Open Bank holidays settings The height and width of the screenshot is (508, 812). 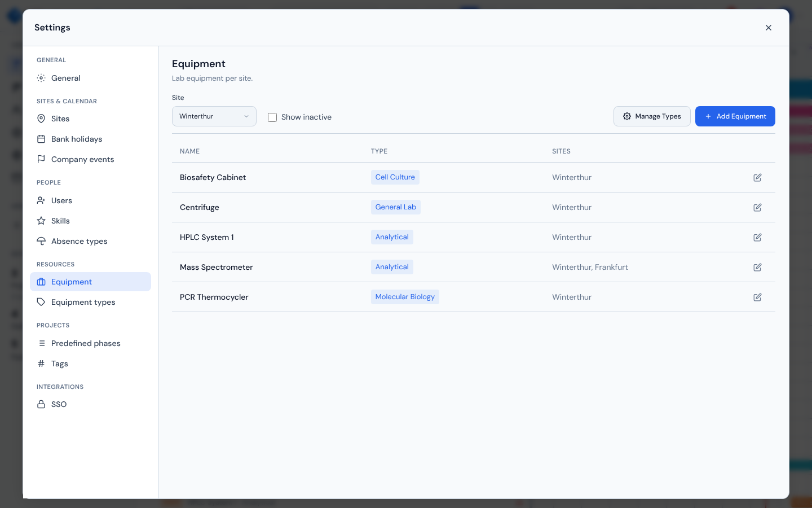[90, 139]
